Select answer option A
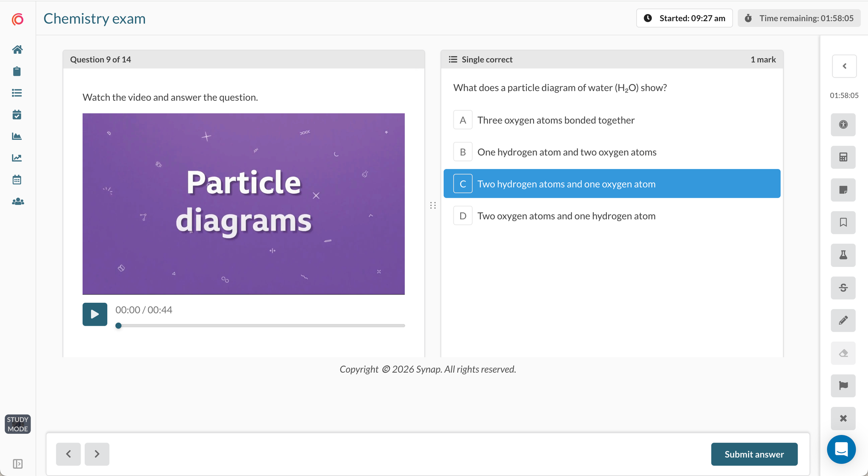Image resolution: width=868 pixels, height=476 pixels. click(612, 120)
